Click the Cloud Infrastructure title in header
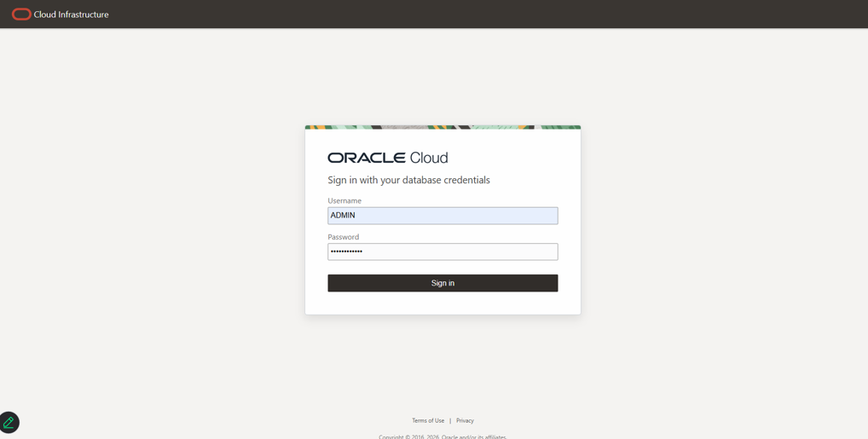Viewport: 868px width, 439px height. 71,14
